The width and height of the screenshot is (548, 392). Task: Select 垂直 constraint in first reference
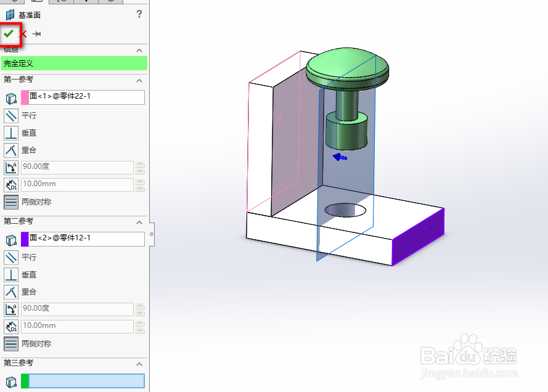[x=11, y=133]
